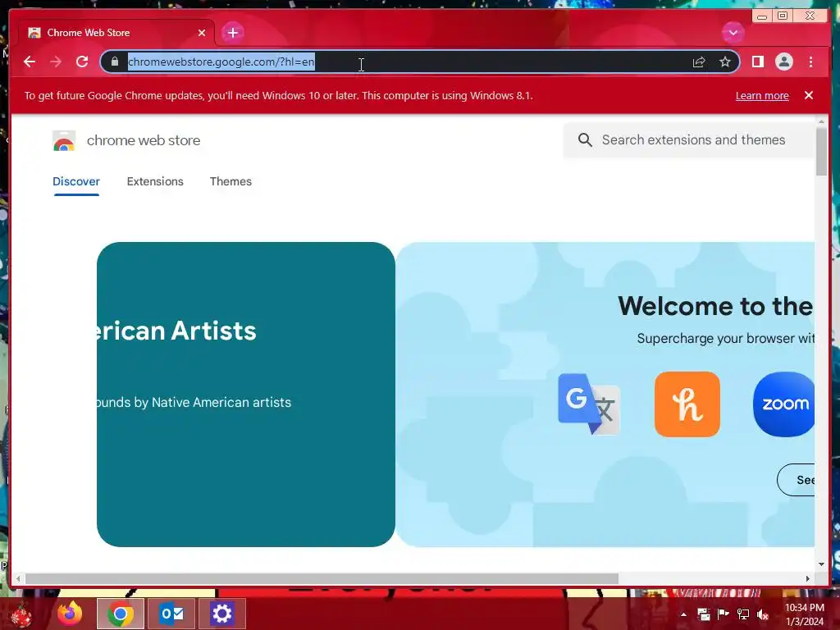View site information via the lock icon
The width and height of the screenshot is (840, 630).
coord(115,62)
